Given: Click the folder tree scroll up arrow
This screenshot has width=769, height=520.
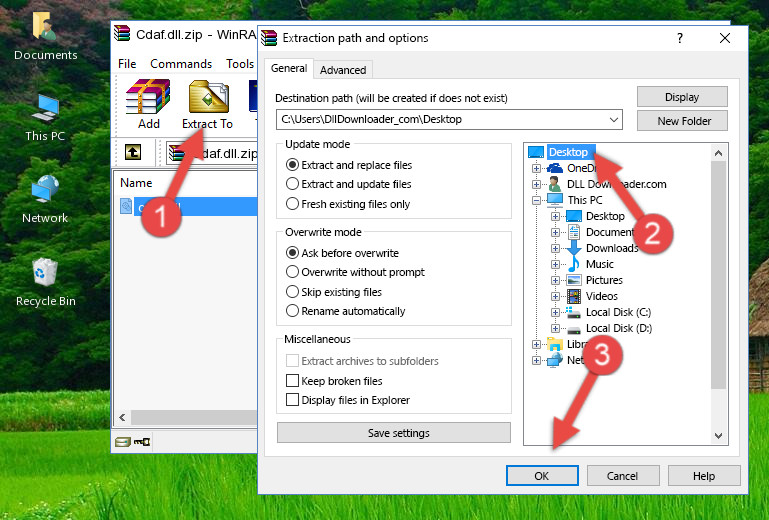Looking at the screenshot, I should (x=718, y=153).
